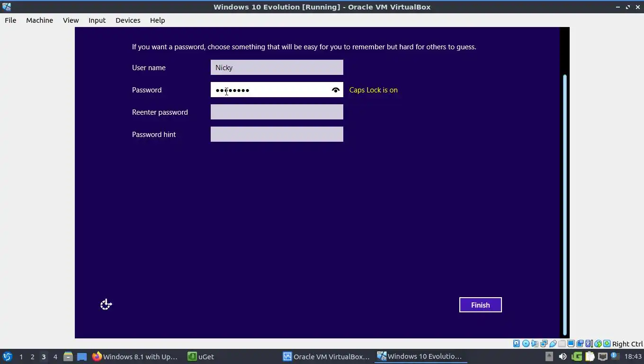The width and height of the screenshot is (644, 364).
Task: Switch to workspace 4
Action: pos(55,356)
